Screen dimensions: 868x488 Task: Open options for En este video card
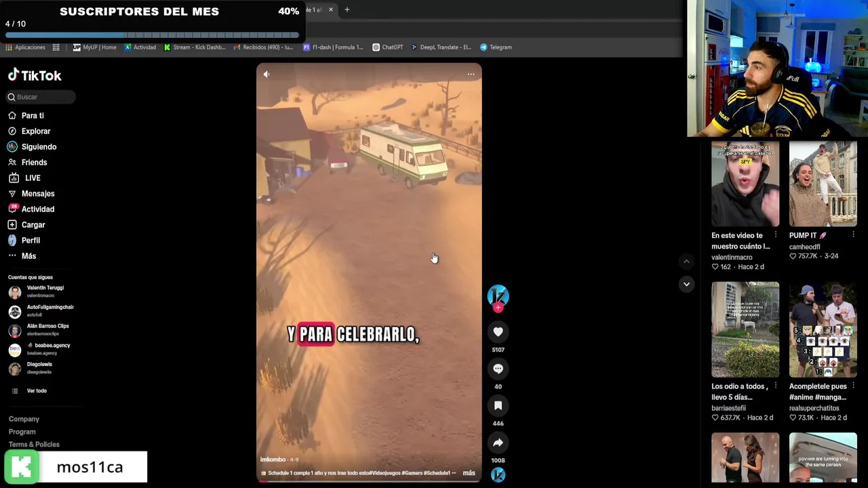(776, 235)
